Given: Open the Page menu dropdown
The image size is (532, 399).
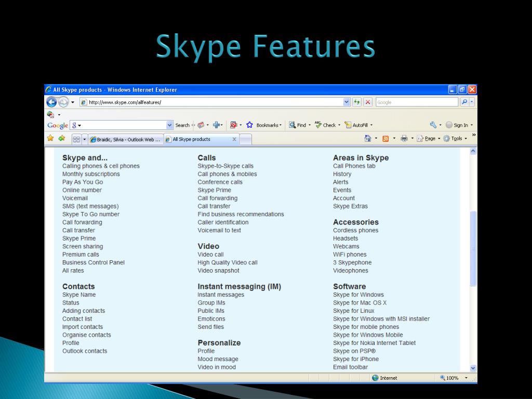Looking at the screenshot, I should [429, 138].
